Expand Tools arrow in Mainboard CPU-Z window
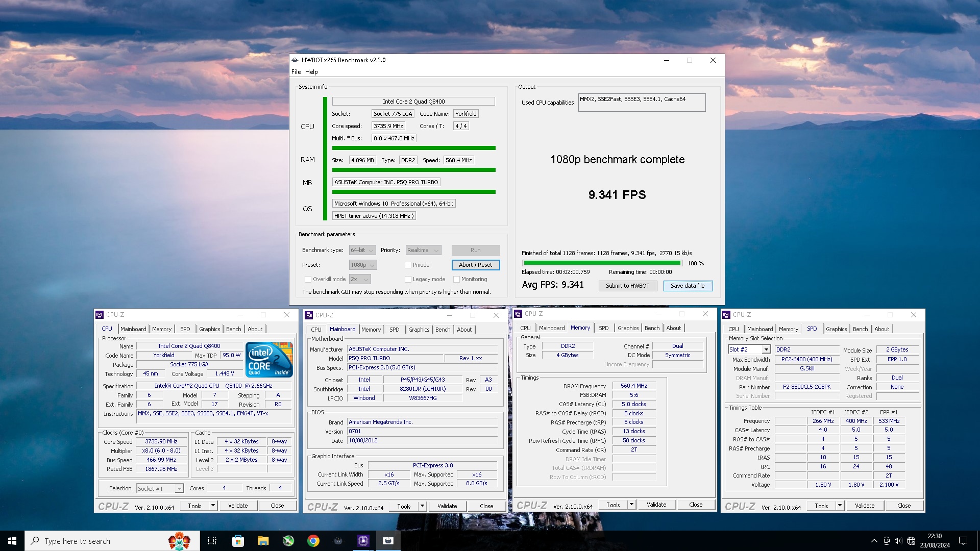This screenshot has width=980, height=551. tap(422, 506)
